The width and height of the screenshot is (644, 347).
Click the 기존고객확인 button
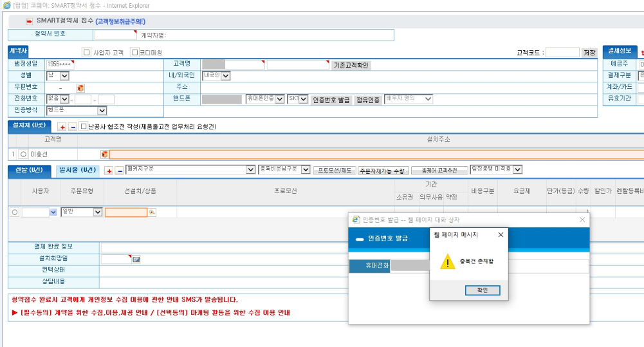pos(351,66)
